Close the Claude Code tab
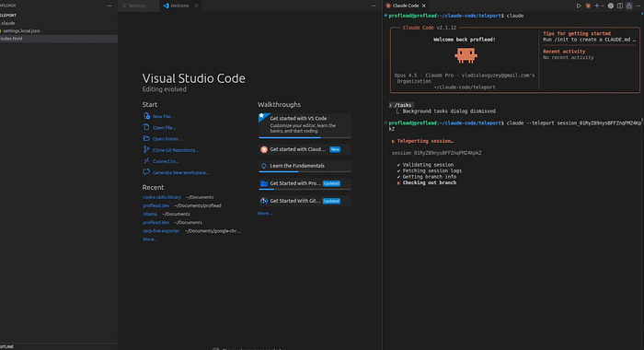644x350 pixels. tap(424, 6)
